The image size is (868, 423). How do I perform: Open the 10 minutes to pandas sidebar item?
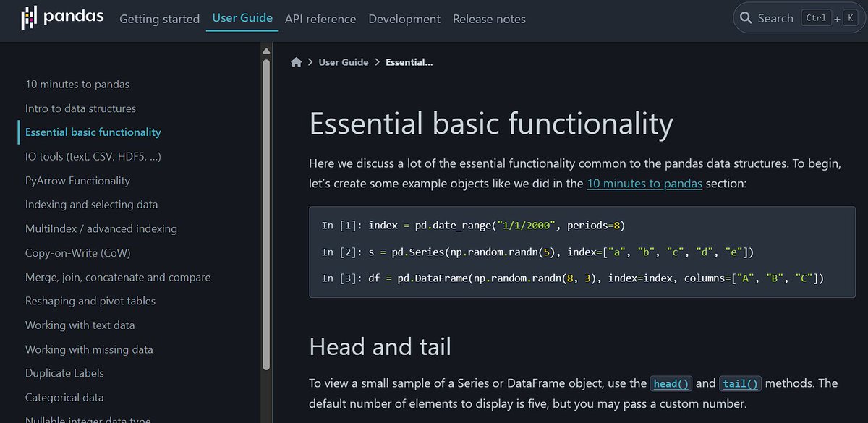[77, 84]
